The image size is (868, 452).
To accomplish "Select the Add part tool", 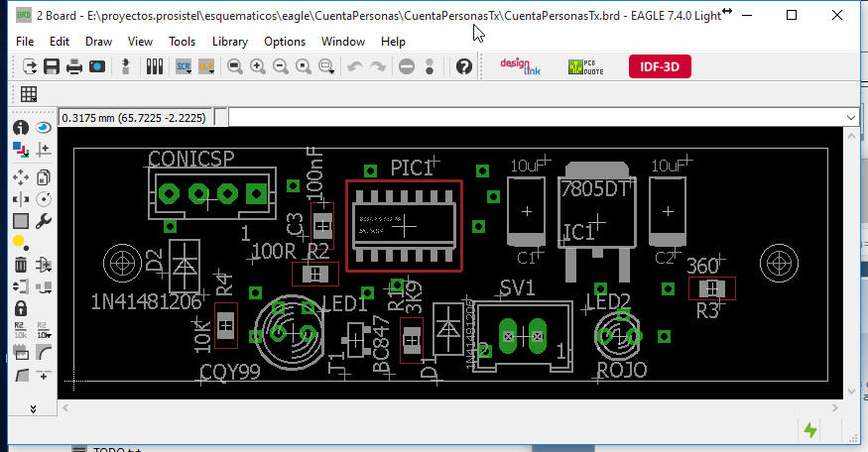I will tap(44, 265).
